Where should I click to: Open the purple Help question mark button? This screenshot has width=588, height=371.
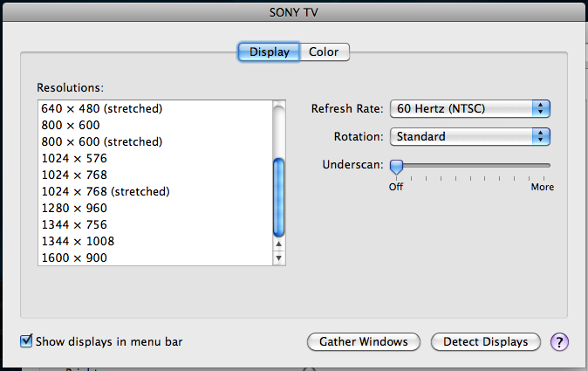tap(559, 341)
